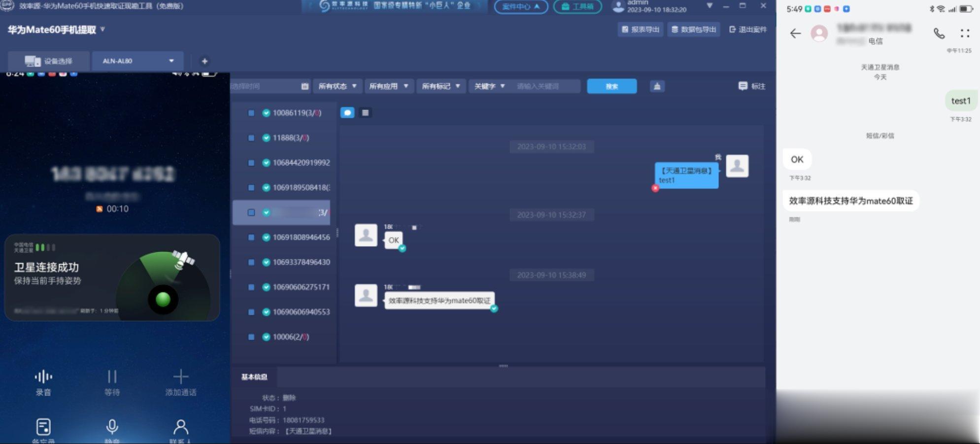
Task: Click the sender avatar beside test1 message
Action: [x=737, y=166]
